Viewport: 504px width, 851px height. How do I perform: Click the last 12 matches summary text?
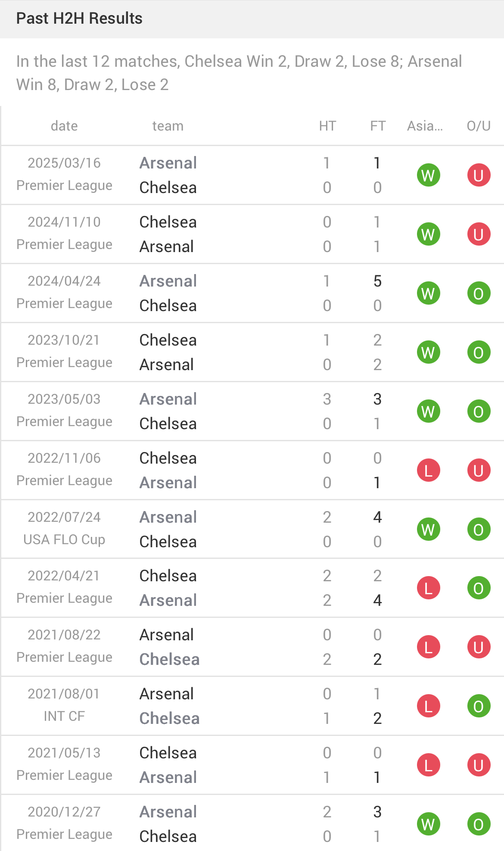tap(239, 73)
